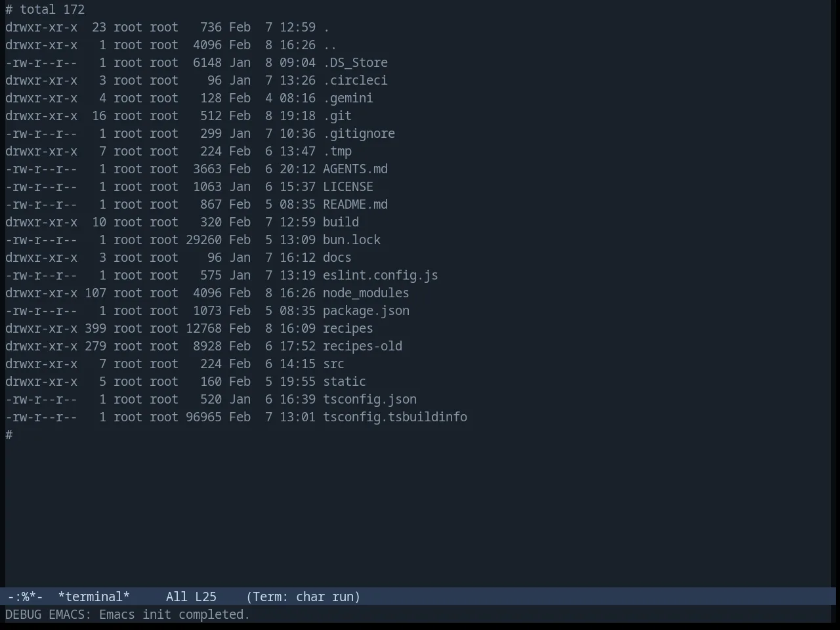Image resolution: width=840 pixels, height=630 pixels.
Task: Click the .DS_Store file name
Action: click(x=355, y=63)
